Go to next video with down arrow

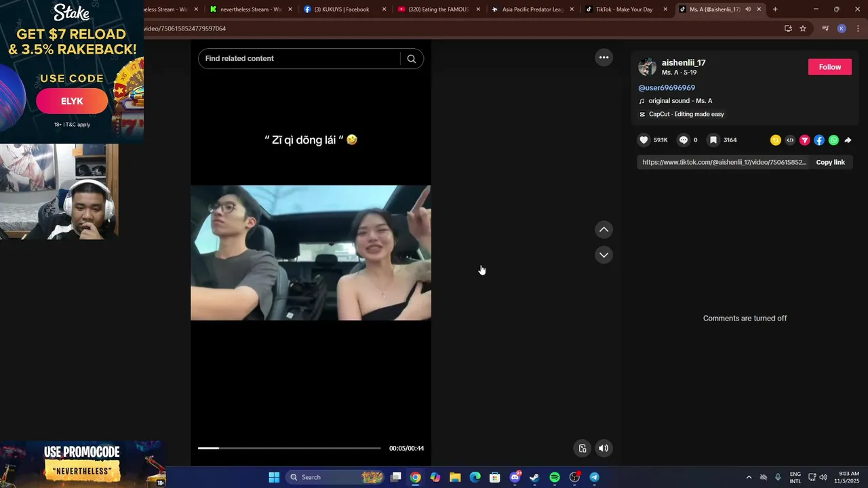[x=604, y=255]
